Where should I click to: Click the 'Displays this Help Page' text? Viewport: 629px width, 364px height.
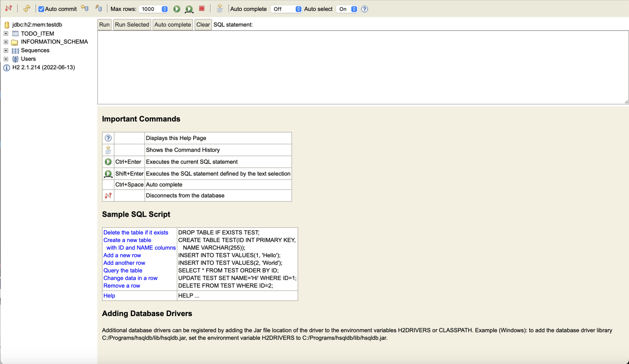click(176, 138)
